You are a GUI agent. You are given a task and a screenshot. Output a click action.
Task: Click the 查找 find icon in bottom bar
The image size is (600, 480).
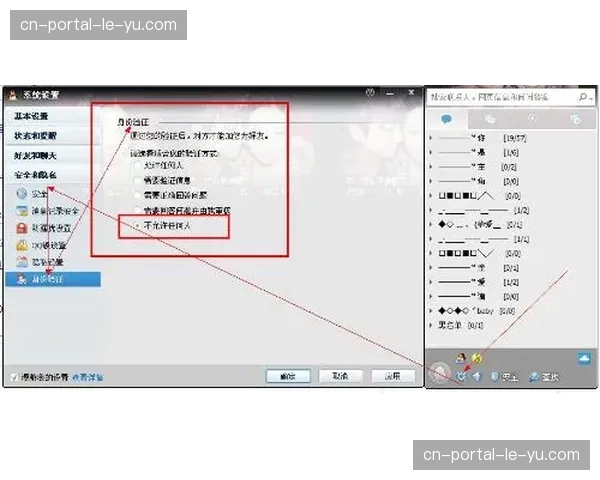(544, 377)
